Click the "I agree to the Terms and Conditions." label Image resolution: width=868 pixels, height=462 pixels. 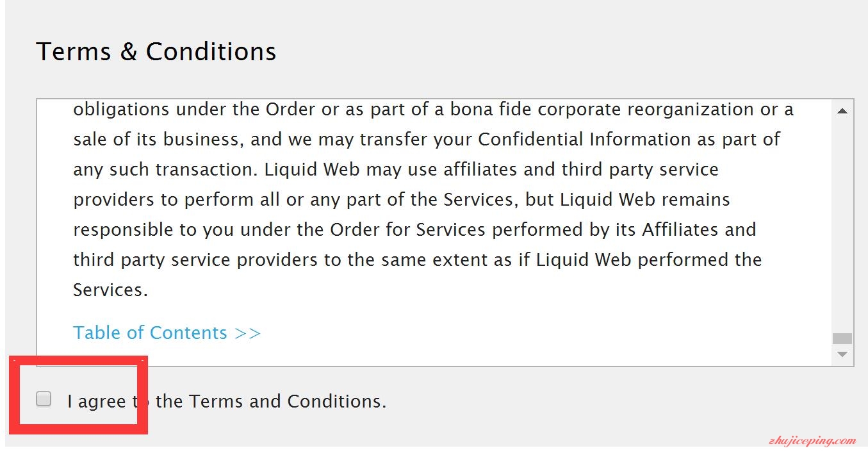click(227, 401)
